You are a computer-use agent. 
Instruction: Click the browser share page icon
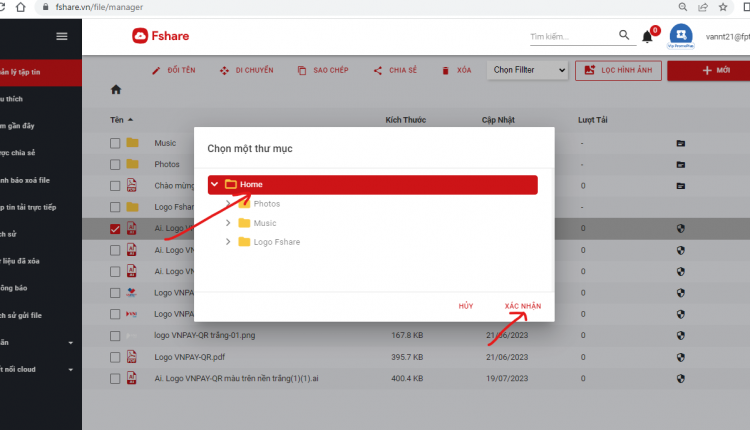coord(703,7)
